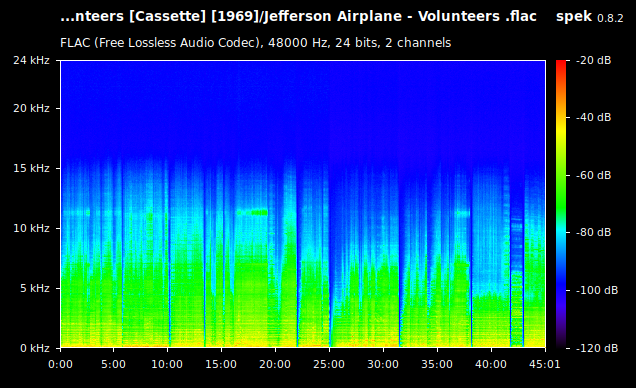Click the spectrogram plot area
This screenshot has height=388, width=636.
click(303, 204)
